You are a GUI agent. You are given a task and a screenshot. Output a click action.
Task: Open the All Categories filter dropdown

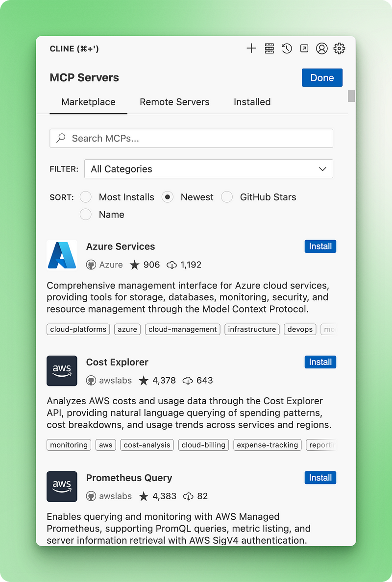(209, 169)
